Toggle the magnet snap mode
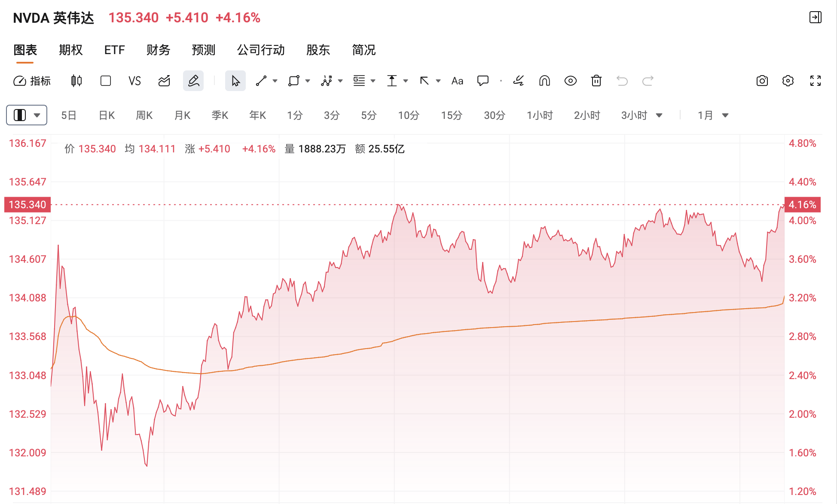Image resolution: width=837 pixels, height=504 pixels. [x=544, y=81]
